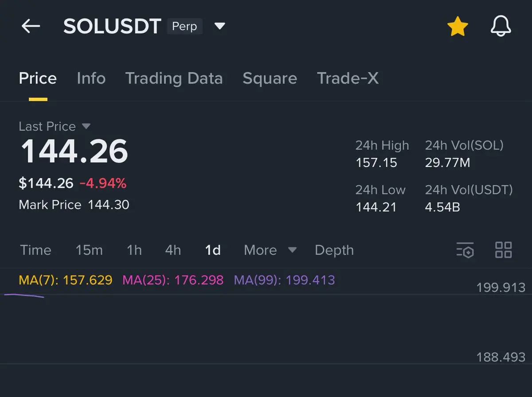This screenshot has width=532, height=397.
Task: Tap the MA(7) indicator label
Action: click(65, 280)
